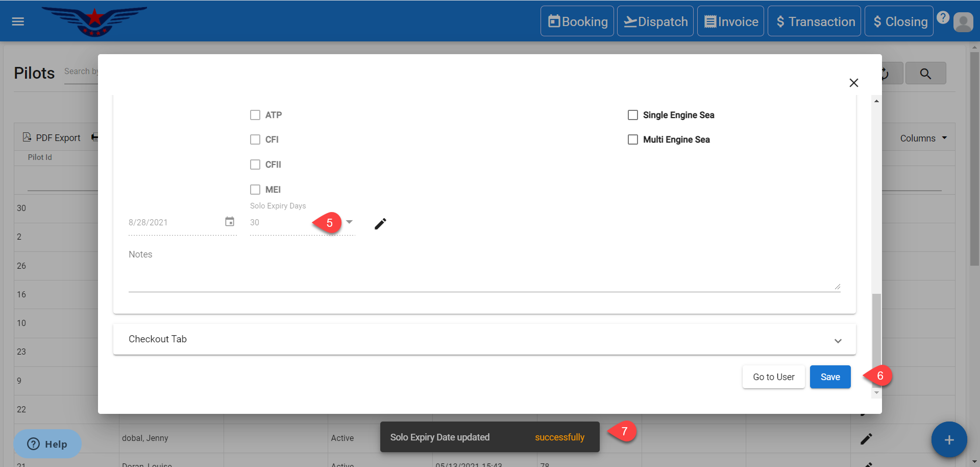This screenshot has width=980, height=467.
Task: Click the search magnifier icon
Action: (x=925, y=74)
